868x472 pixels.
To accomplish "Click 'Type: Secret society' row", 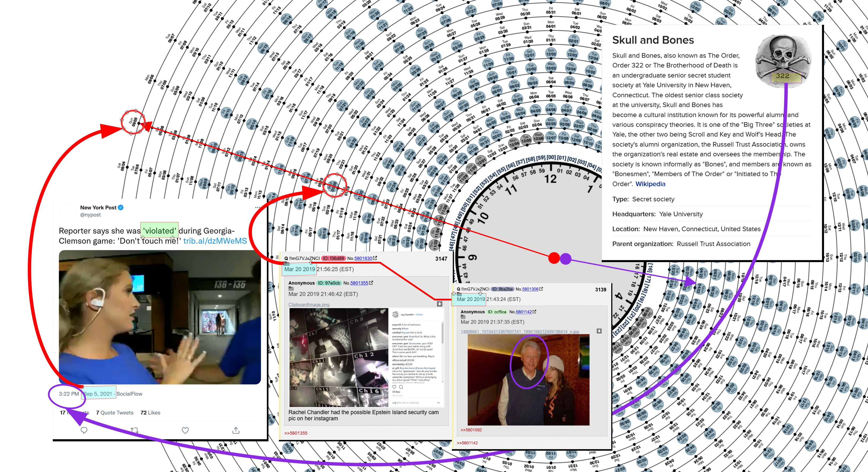I will (x=712, y=199).
